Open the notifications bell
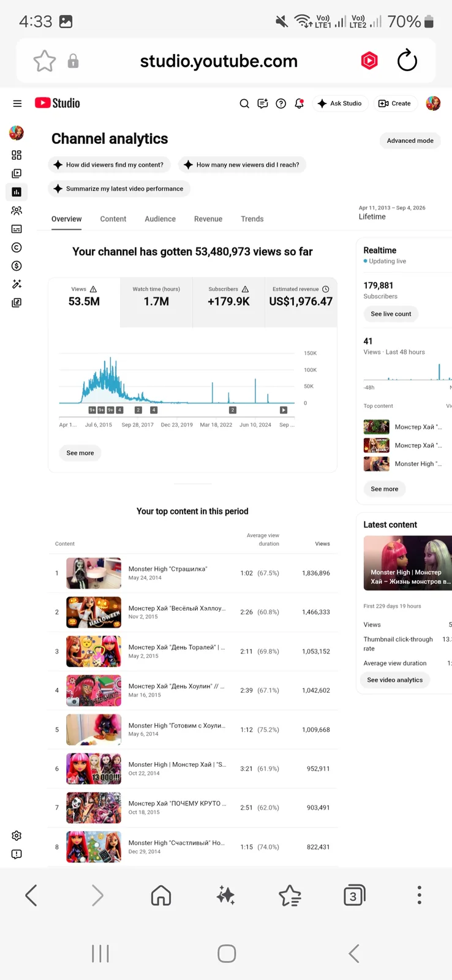 point(299,104)
